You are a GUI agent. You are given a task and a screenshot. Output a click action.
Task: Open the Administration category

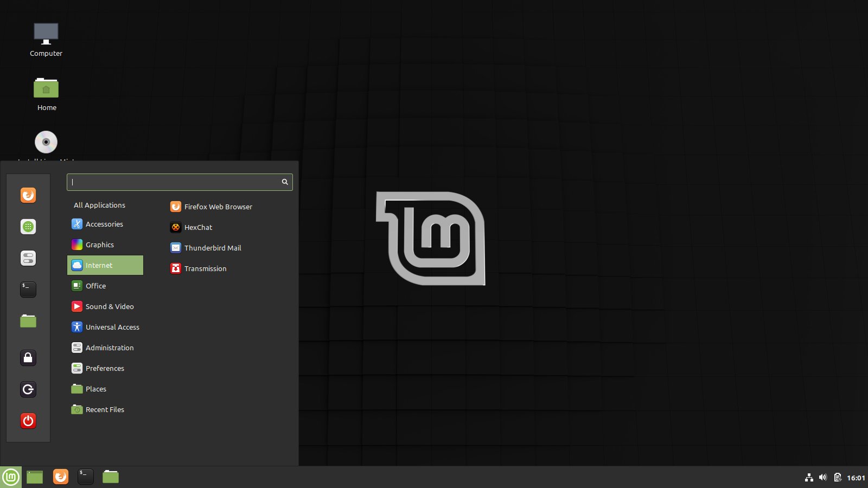[105, 348]
